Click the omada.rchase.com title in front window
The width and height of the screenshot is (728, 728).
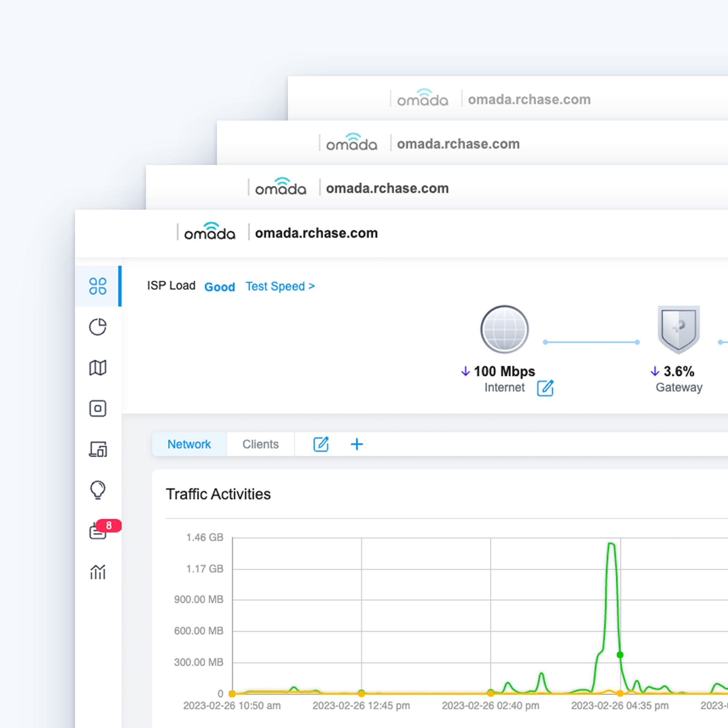316,233
